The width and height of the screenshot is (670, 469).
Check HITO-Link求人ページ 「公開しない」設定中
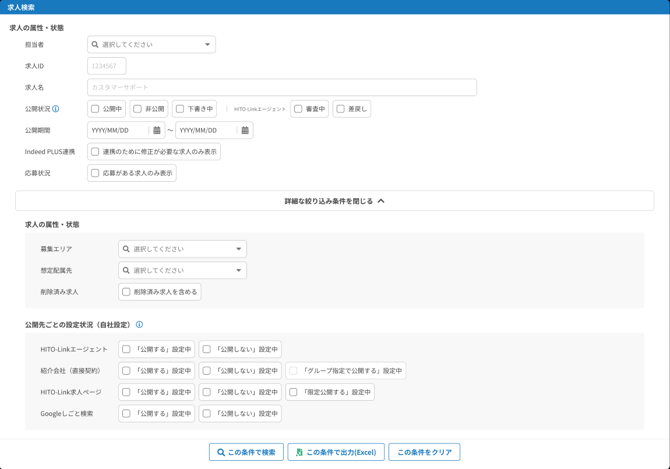tap(207, 392)
